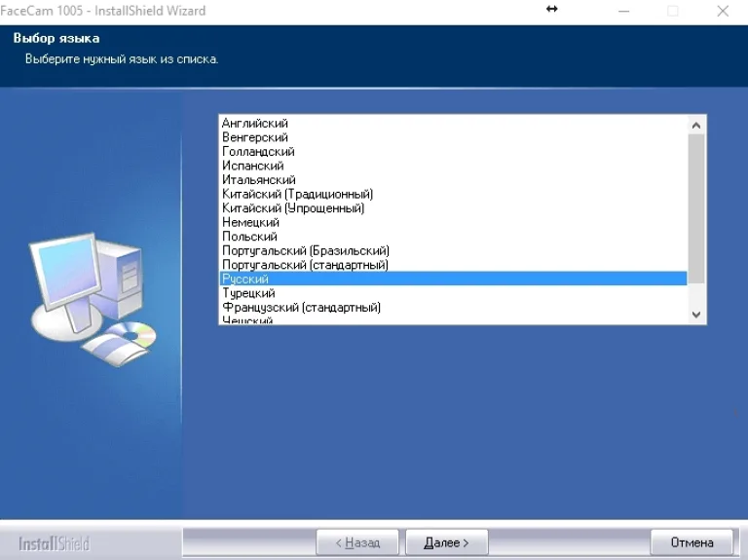
Task: Select the partly visible Чешский row
Action: (x=453, y=319)
